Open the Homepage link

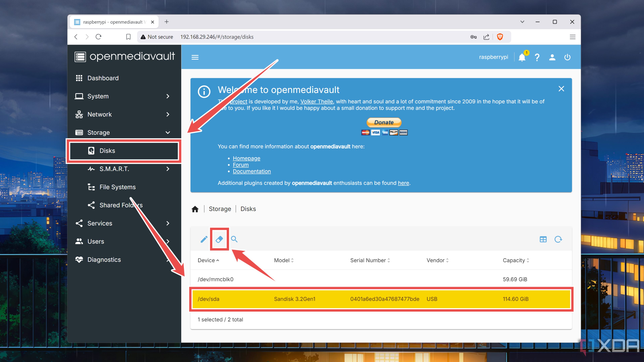pos(247,158)
